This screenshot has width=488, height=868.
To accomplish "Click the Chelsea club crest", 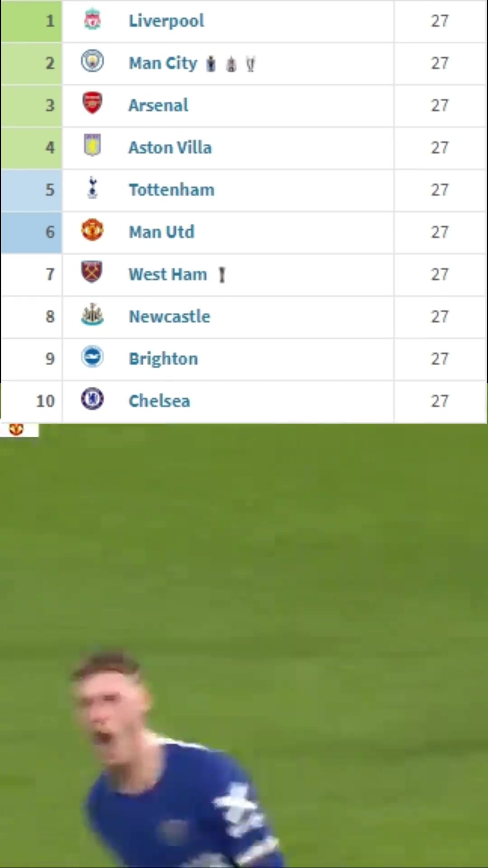I will [x=92, y=399].
